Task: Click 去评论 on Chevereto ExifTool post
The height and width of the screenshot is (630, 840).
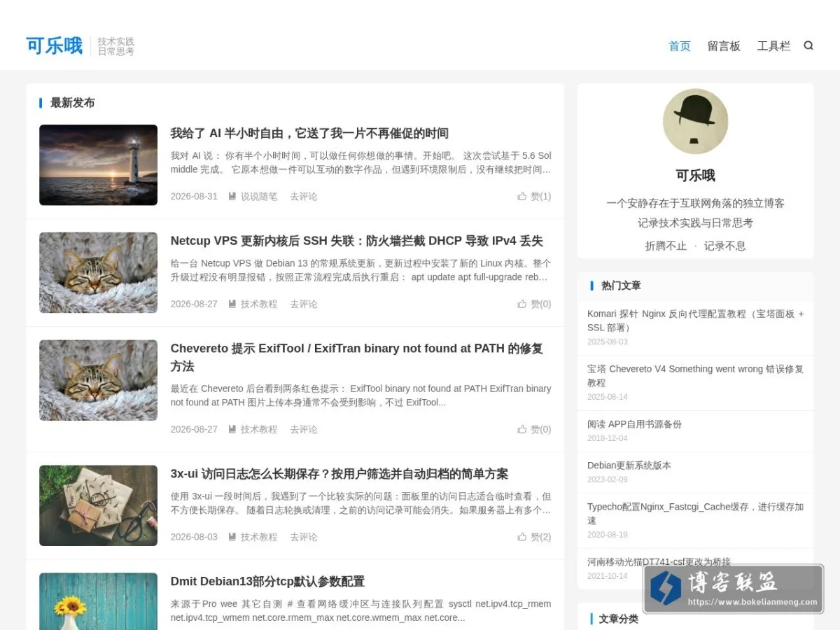Action: pos(304,430)
